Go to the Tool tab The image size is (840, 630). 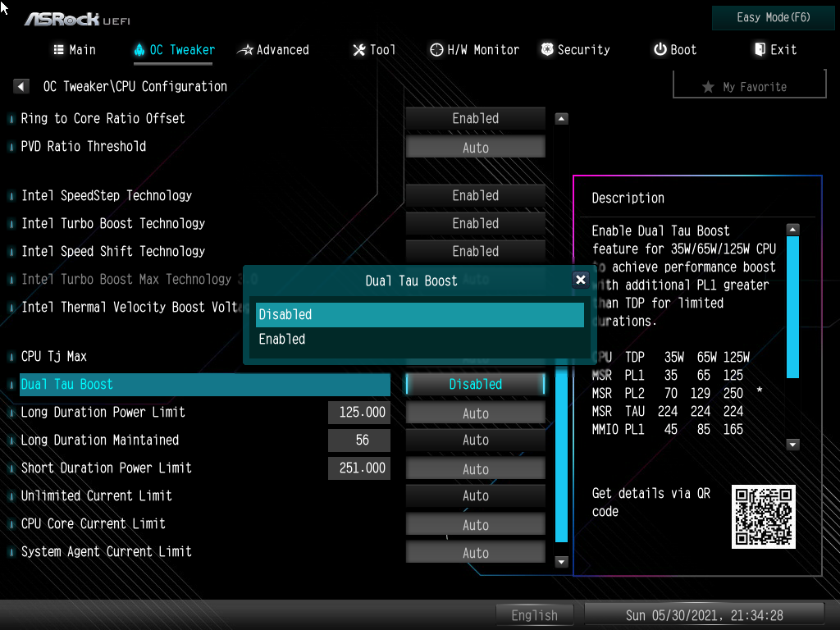pos(374,50)
